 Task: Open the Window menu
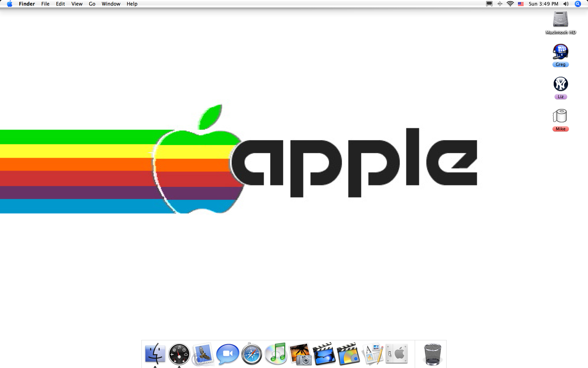point(111,4)
